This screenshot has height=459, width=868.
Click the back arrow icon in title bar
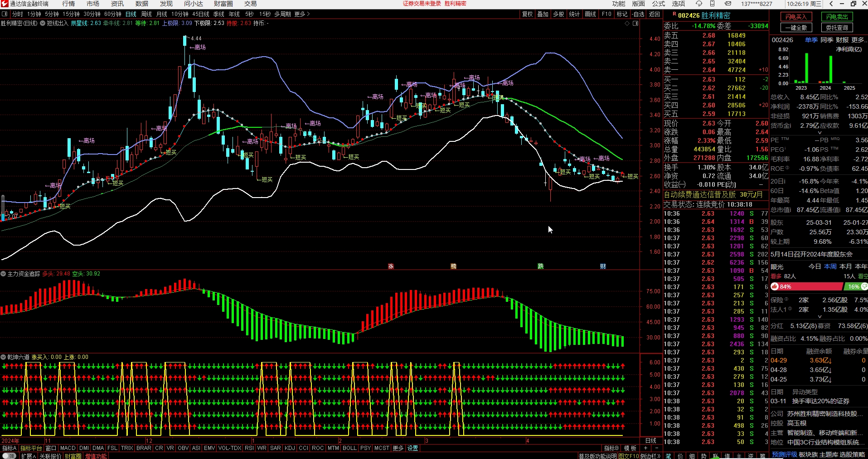pos(831,4)
